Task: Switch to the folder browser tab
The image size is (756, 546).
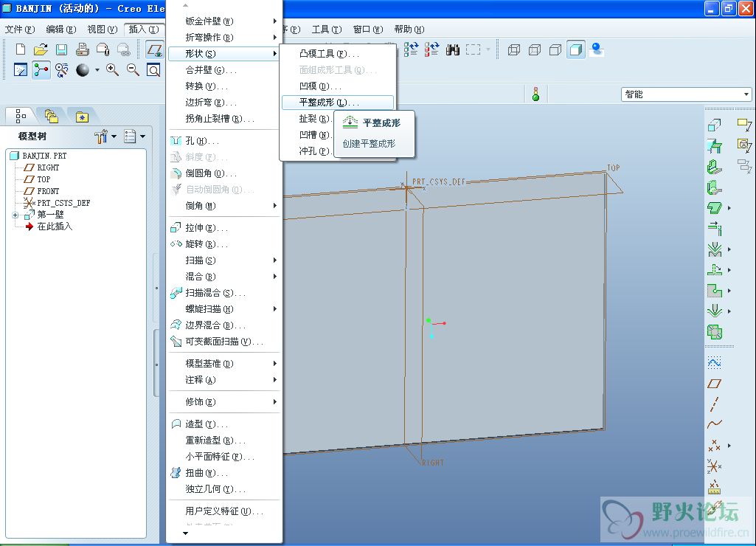Action: pos(51,117)
